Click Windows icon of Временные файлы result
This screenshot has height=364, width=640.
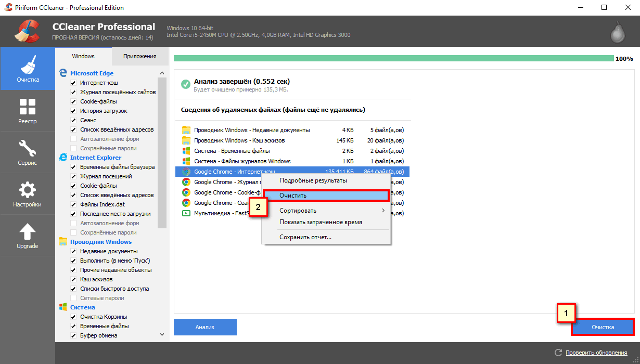[186, 151]
